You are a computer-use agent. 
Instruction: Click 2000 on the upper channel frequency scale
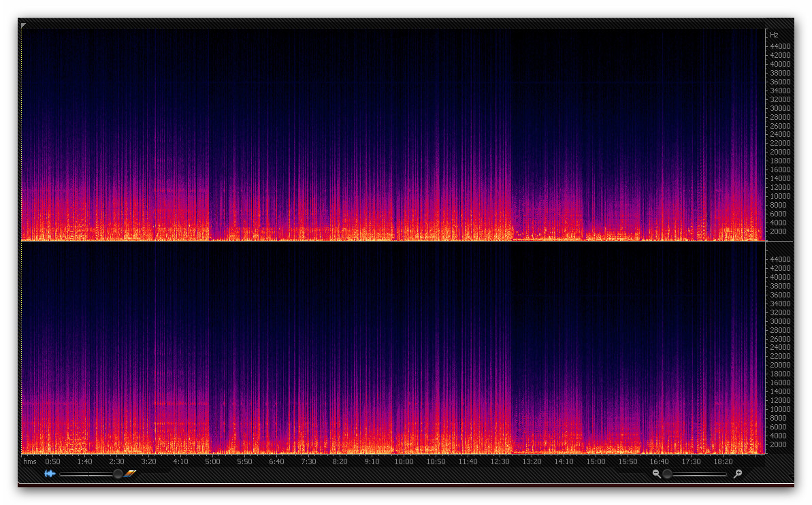pos(778,231)
